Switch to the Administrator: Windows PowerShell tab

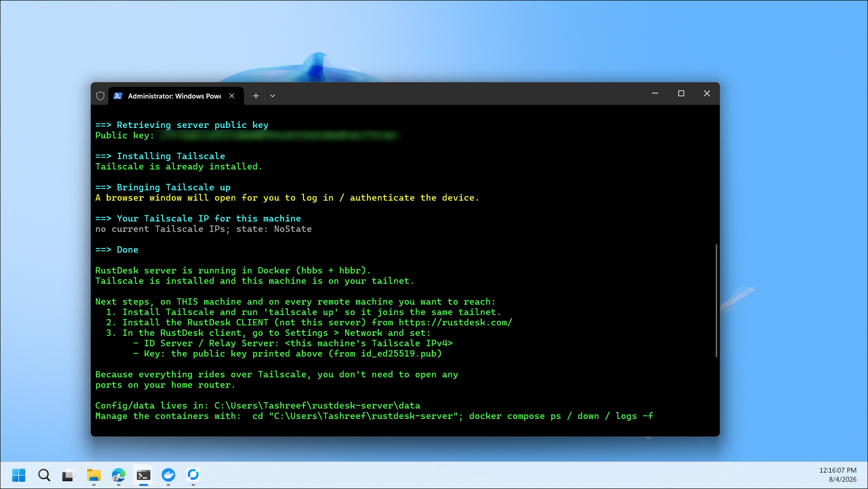(176, 96)
